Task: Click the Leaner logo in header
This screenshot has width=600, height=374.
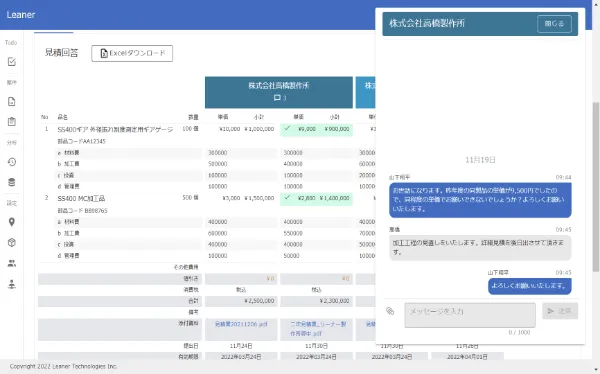Action: (21, 15)
